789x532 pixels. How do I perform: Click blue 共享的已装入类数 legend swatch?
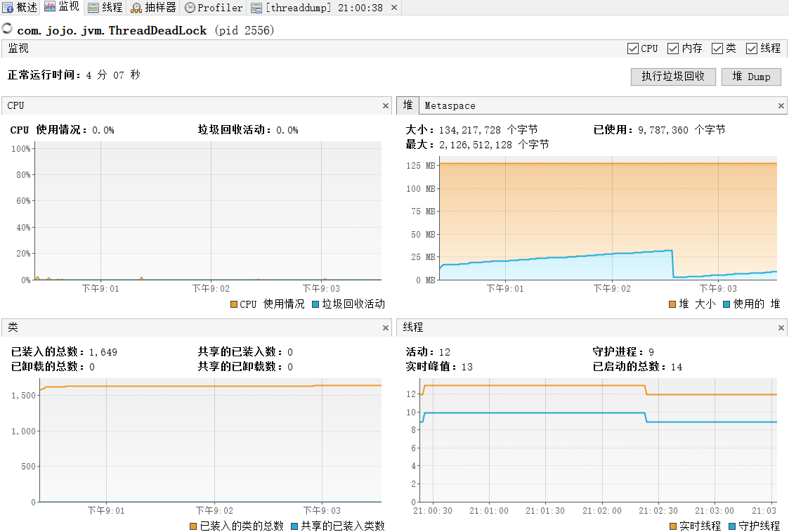pos(294,526)
